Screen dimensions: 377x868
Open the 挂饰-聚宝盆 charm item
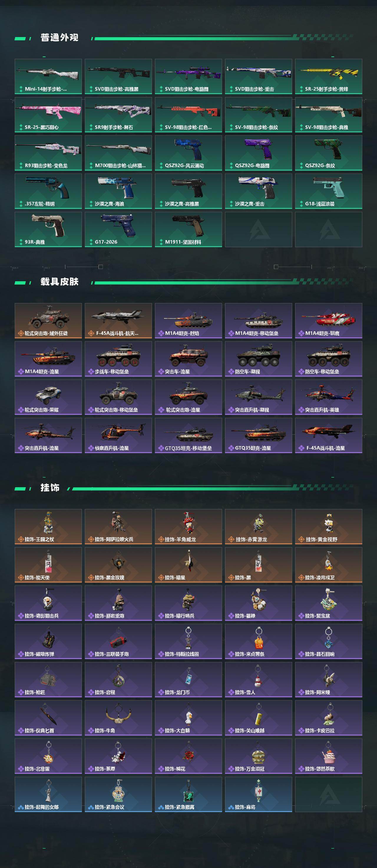[x=329, y=603]
